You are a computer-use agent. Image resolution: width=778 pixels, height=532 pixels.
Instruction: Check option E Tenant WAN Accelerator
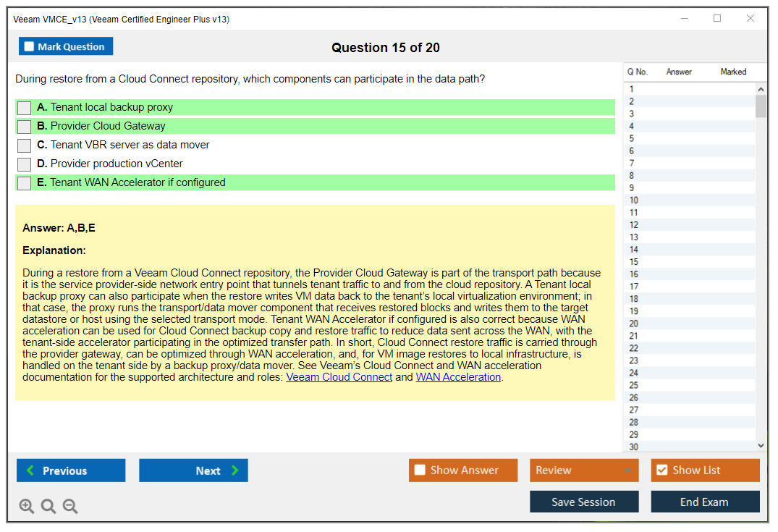[25, 183]
